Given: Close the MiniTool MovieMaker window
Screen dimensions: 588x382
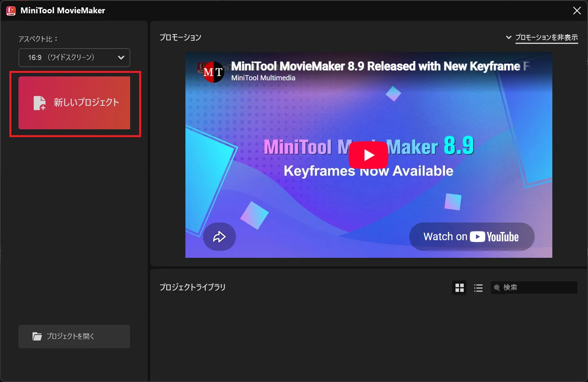Looking at the screenshot, I should click(x=577, y=11).
